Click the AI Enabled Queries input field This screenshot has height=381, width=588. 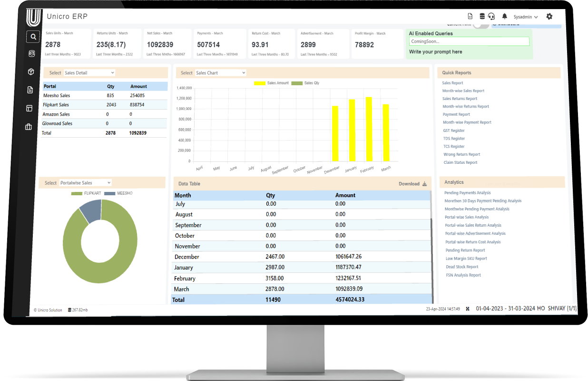coord(469,41)
